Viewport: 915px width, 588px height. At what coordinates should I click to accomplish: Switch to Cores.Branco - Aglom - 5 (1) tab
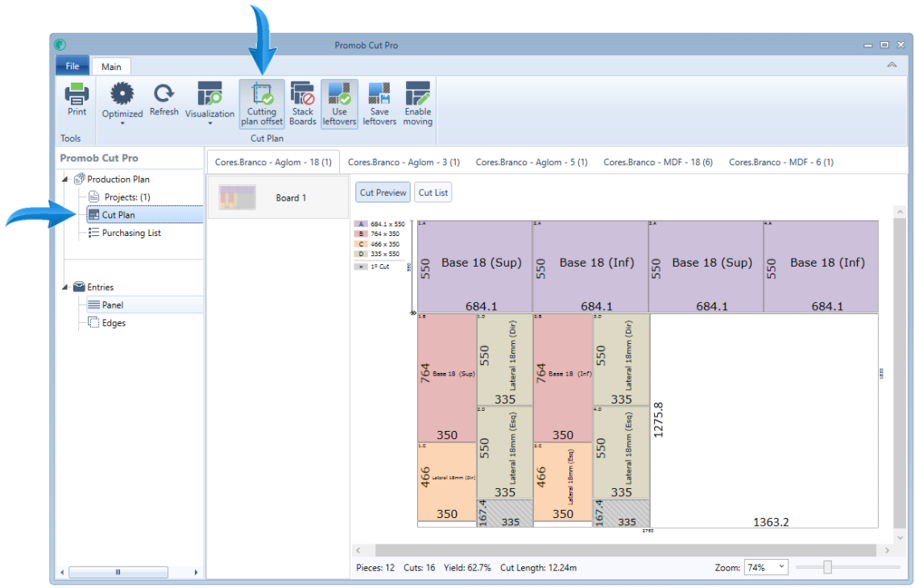click(x=532, y=162)
